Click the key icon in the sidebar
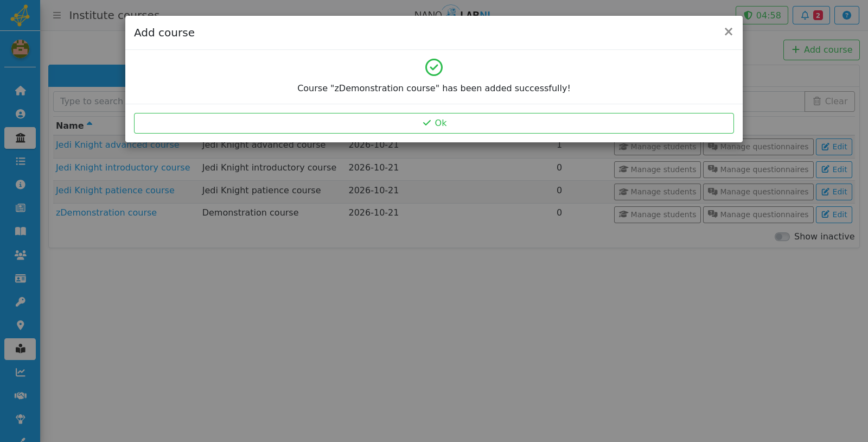Viewport: 868px width, 442px height. [20, 302]
